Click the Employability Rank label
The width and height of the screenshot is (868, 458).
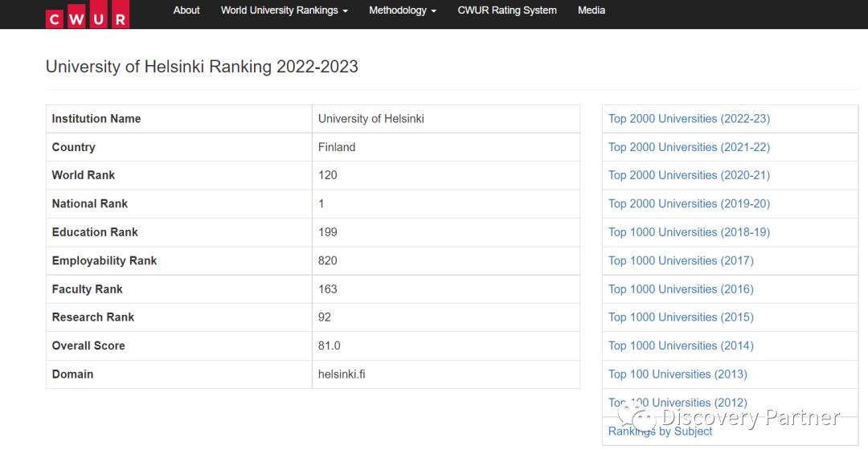coord(104,260)
